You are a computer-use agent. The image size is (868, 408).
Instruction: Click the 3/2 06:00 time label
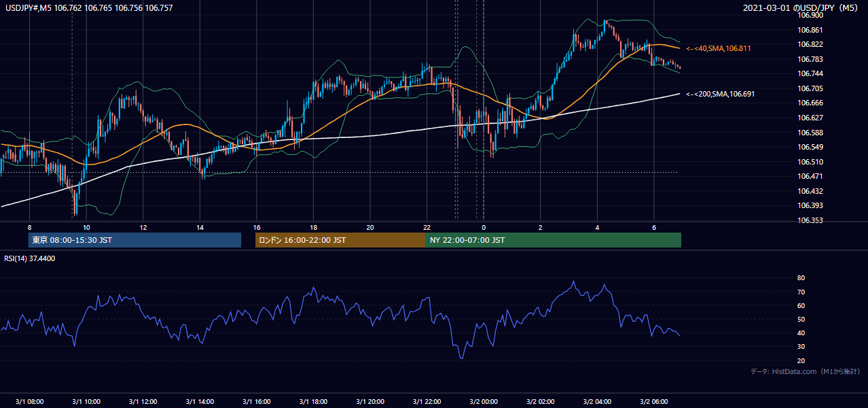click(653, 402)
